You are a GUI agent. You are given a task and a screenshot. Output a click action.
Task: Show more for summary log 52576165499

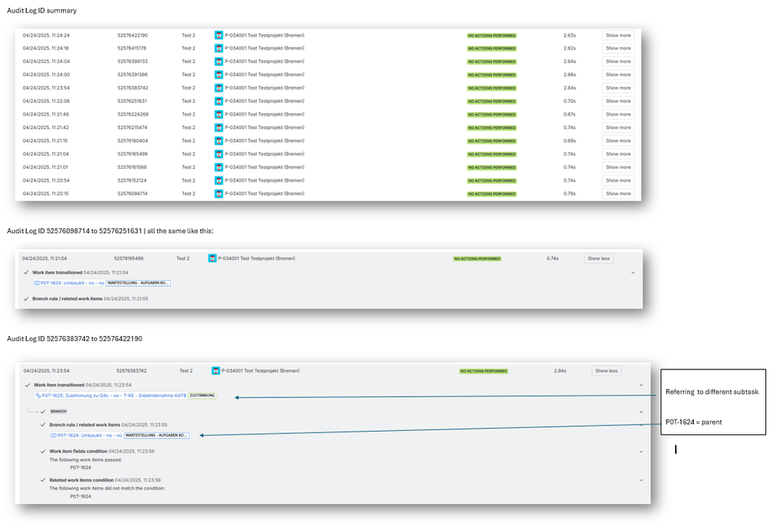click(618, 154)
